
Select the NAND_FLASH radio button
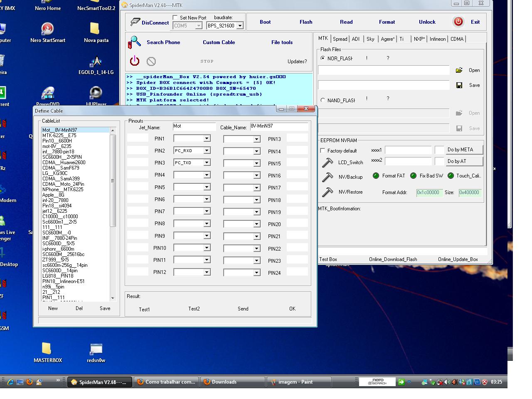click(x=323, y=100)
